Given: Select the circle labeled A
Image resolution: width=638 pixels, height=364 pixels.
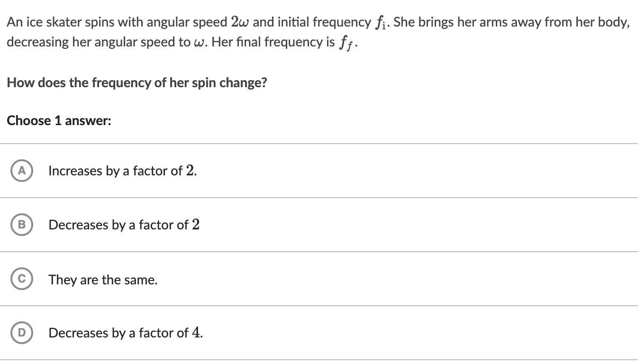Looking at the screenshot, I should click(21, 171).
